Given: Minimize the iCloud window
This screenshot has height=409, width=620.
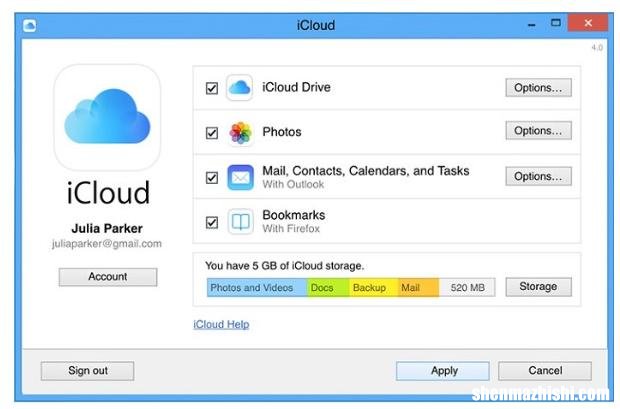Looking at the screenshot, I should click(531, 25).
